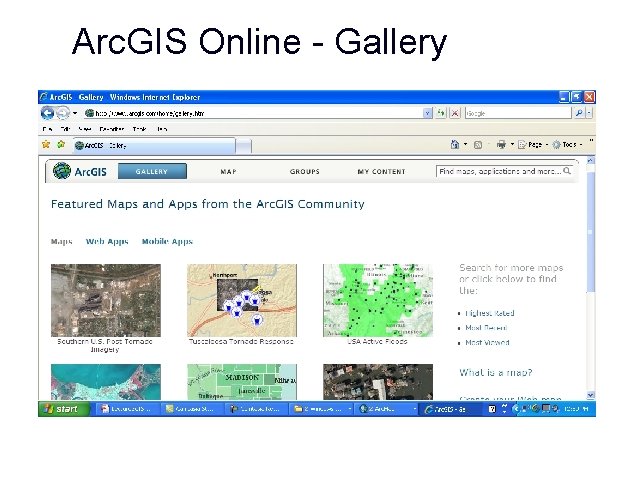Click the red Stop loading icon
Viewport: 640px width, 480px height.
click(455, 113)
